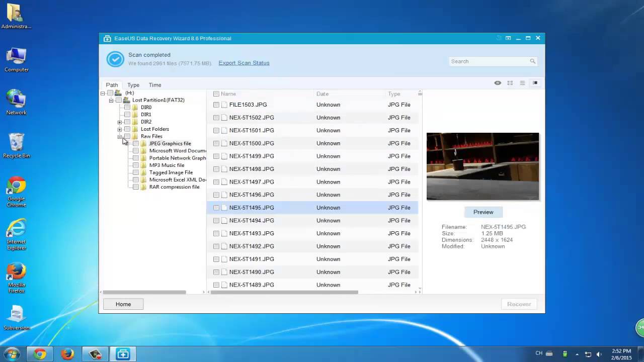644x362 pixels.
Task: Click the volume speaker tray icon
Action: click(x=599, y=354)
